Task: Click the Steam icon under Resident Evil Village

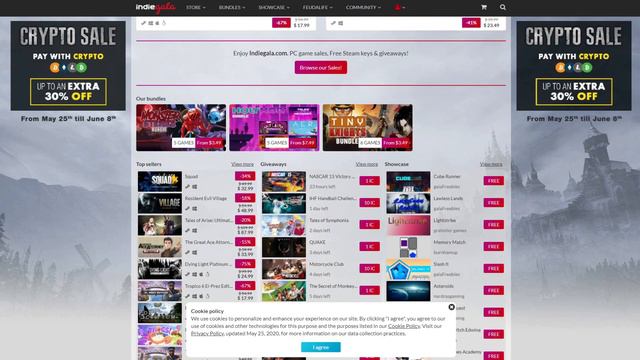Action: [x=188, y=209]
